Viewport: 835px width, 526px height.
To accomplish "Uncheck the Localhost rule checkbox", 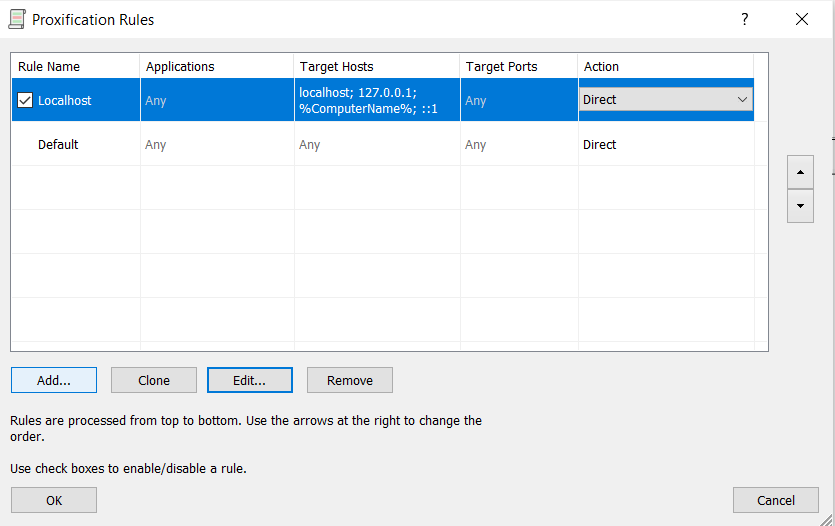I will (x=25, y=100).
